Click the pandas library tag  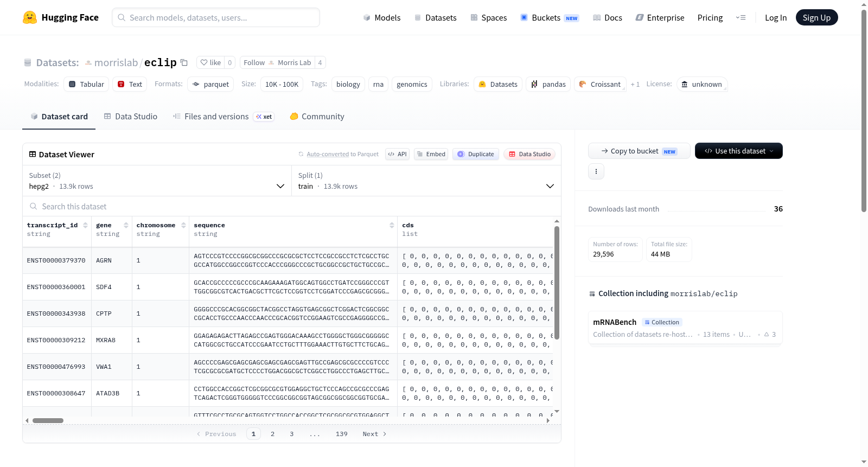point(548,84)
